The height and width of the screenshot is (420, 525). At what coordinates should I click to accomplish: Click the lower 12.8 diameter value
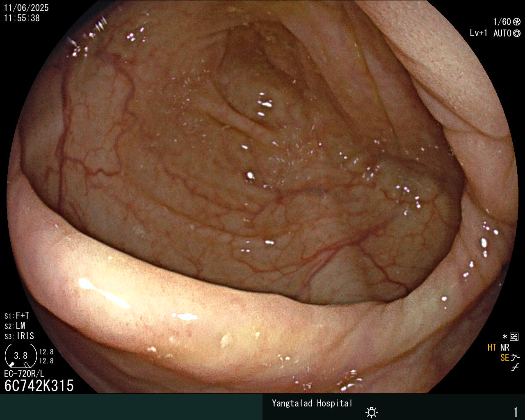click(x=46, y=361)
